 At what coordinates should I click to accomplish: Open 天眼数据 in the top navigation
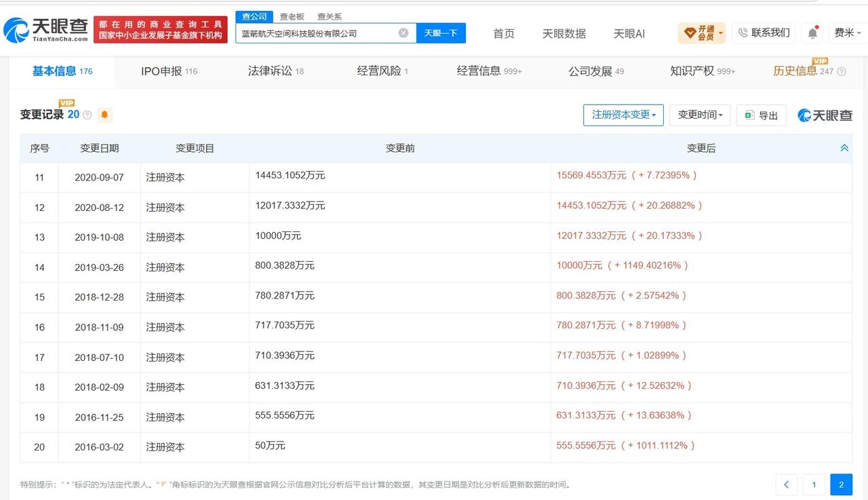pyautogui.click(x=564, y=33)
